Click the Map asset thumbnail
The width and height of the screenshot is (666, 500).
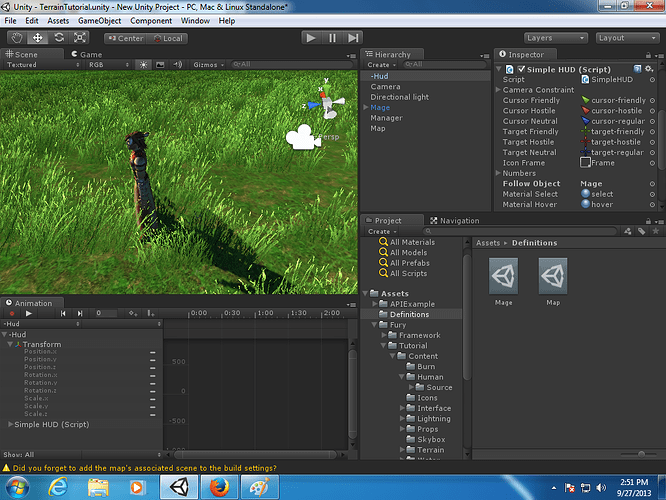[553, 276]
